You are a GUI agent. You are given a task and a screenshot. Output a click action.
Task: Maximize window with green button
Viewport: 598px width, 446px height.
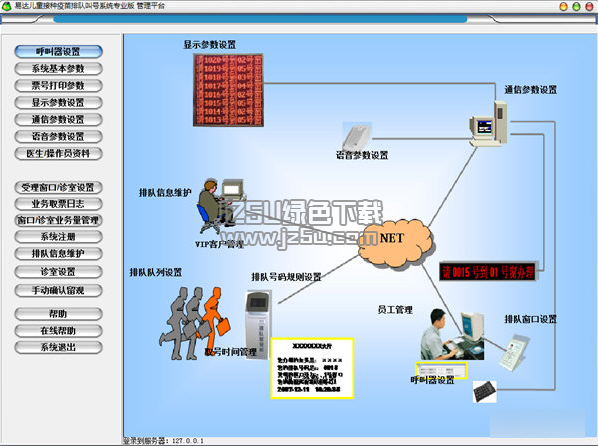click(x=577, y=6)
